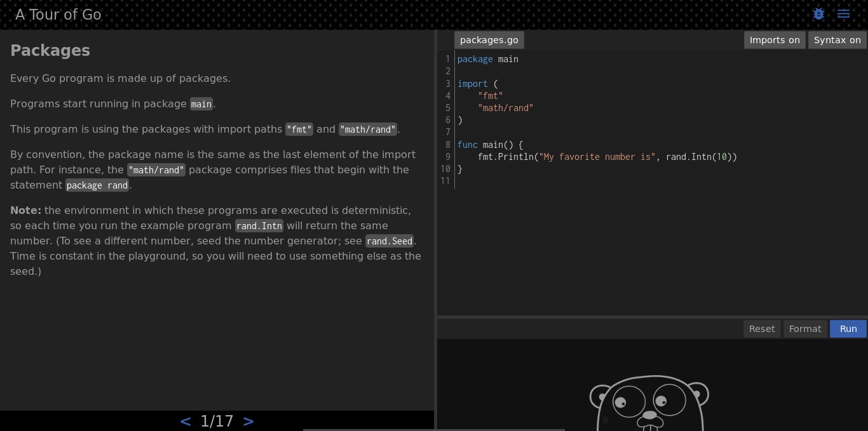The height and width of the screenshot is (431, 868).
Task: Toggle the Imports on setting
Action: point(775,39)
